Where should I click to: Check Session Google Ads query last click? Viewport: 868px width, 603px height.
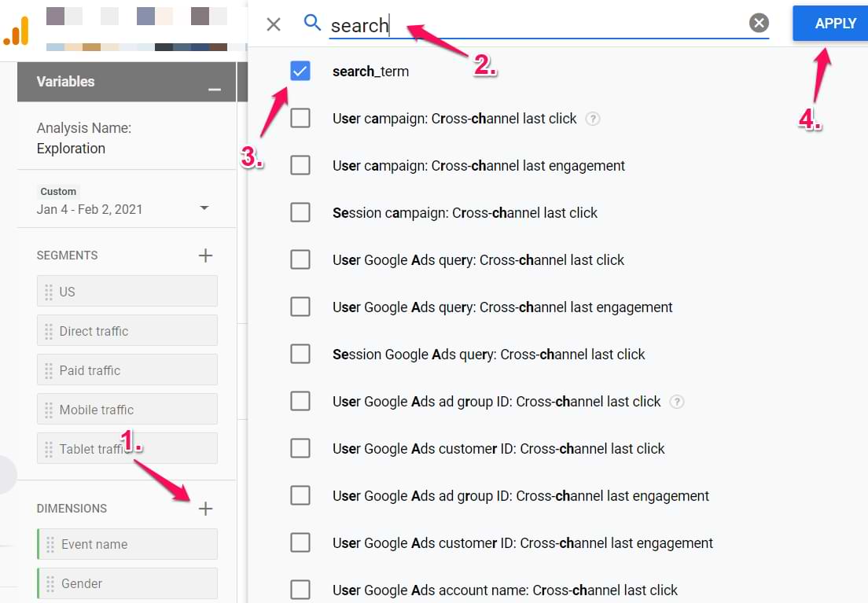pos(300,353)
